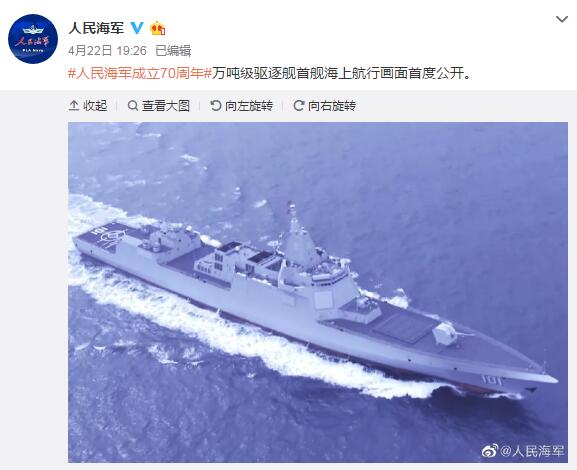
Task: Click the clockwise rotate arrow icon
Action: tap(298, 106)
